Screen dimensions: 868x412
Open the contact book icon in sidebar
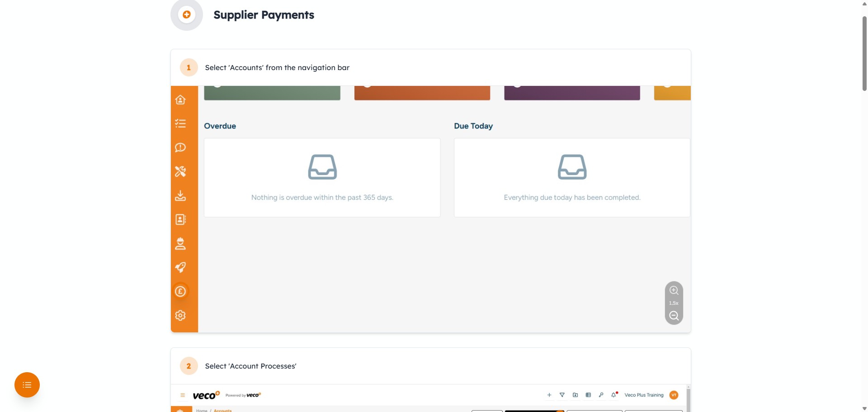(x=180, y=219)
